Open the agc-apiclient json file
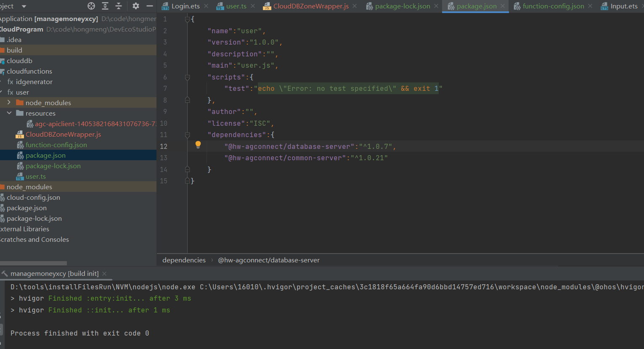 pos(95,124)
